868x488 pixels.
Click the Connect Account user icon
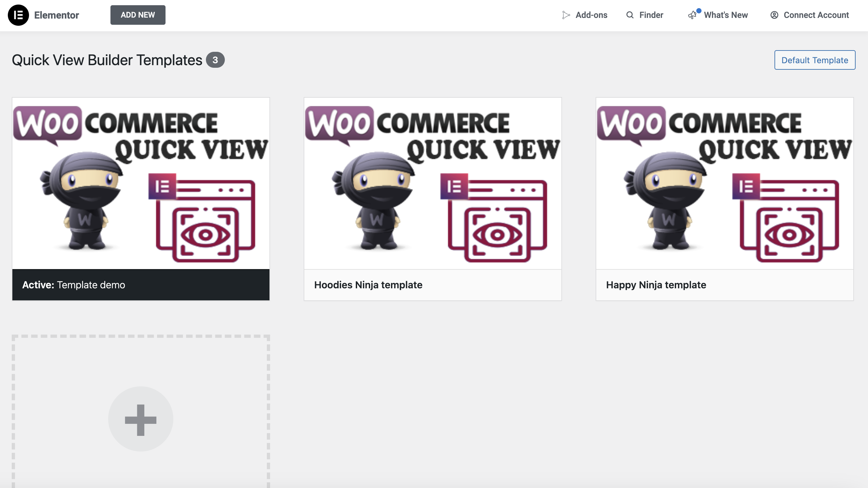[774, 15]
